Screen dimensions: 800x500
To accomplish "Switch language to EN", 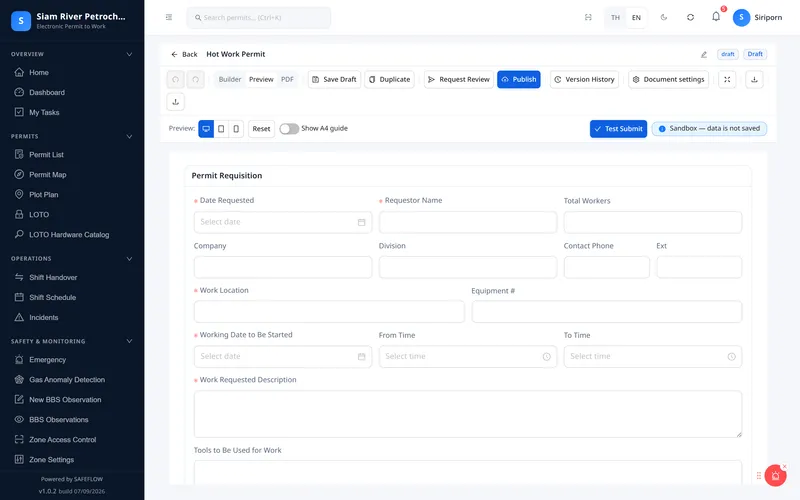I will click(x=636, y=17).
